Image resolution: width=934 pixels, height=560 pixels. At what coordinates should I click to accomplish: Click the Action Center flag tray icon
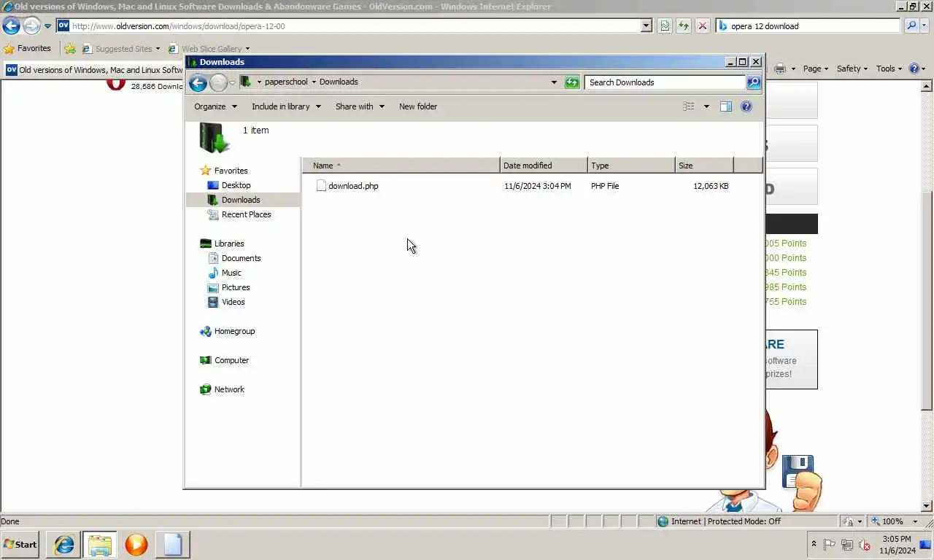(830, 545)
